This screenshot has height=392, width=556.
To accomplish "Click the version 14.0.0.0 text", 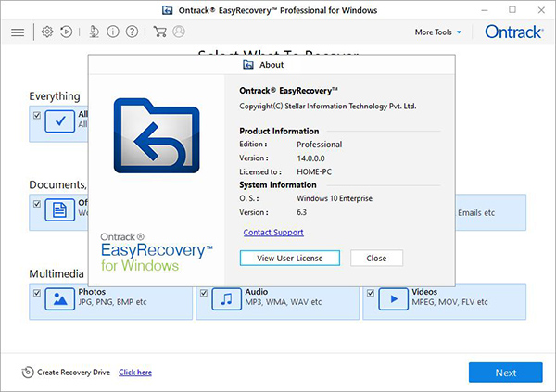I will tap(310, 158).
